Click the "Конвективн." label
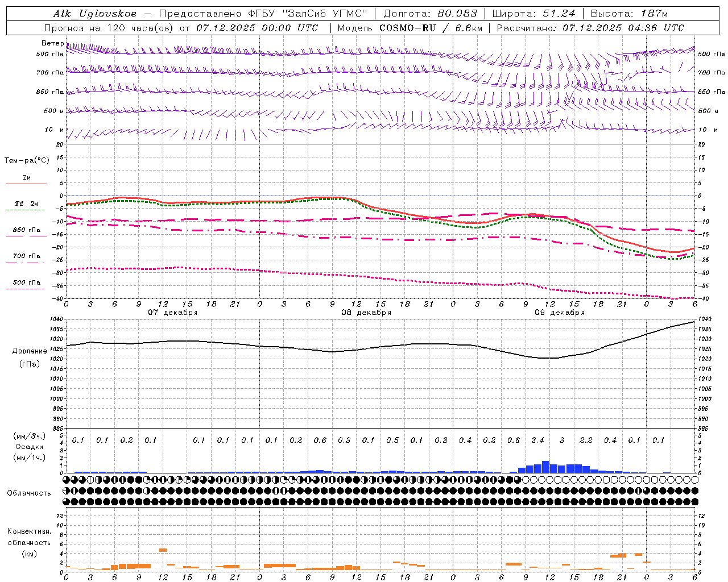This screenshot has height=582, width=728. click(29, 531)
